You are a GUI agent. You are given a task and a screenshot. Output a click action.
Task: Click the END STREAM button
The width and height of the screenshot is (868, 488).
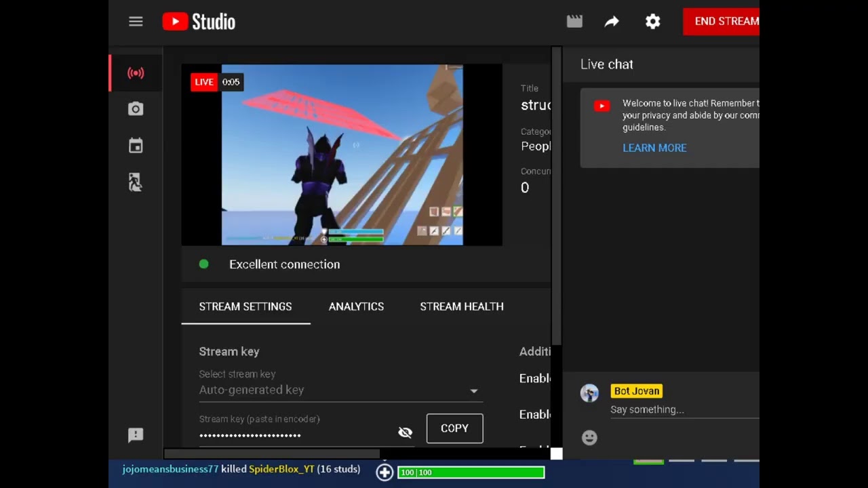[x=722, y=22]
